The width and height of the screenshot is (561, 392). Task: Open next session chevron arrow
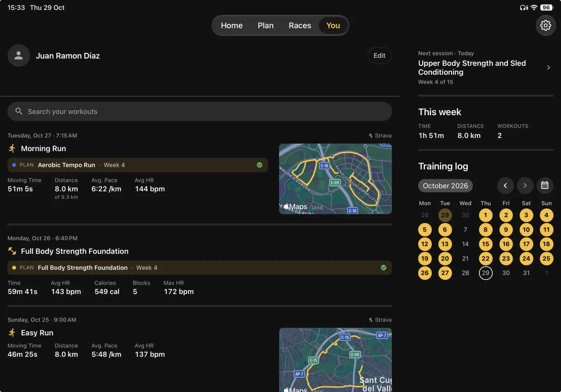click(x=549, y=67)
